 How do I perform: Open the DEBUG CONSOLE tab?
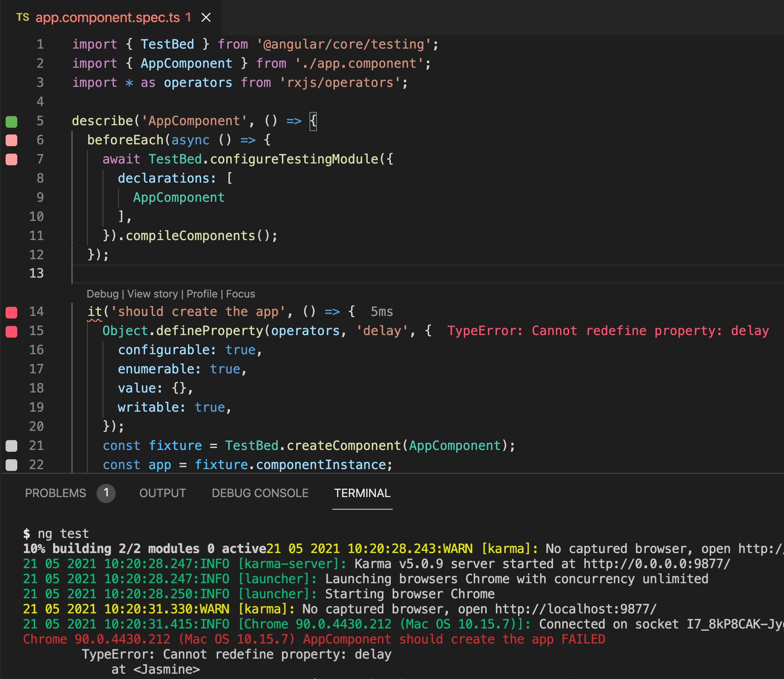tap(260, 493)
